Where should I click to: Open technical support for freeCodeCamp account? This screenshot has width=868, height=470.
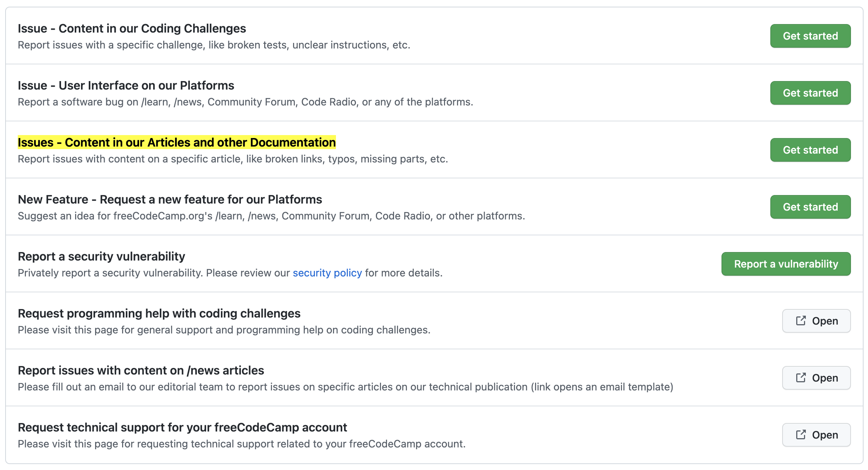(x=824, y=435)
